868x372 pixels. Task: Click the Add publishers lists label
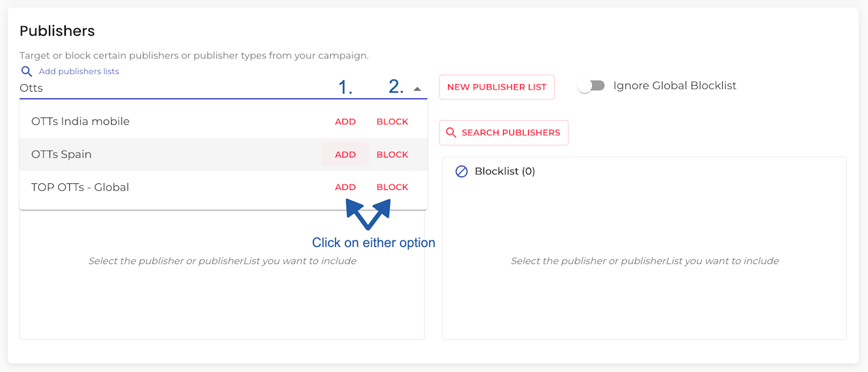pyautogui.click(x=79, y=71)
